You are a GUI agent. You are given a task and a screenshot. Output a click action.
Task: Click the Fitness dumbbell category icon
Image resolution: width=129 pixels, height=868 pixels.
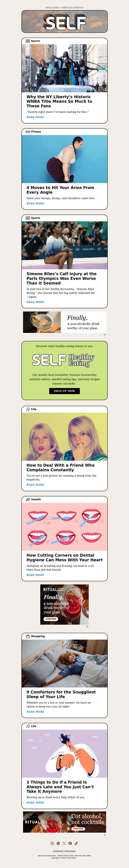(x=28, y=132)
